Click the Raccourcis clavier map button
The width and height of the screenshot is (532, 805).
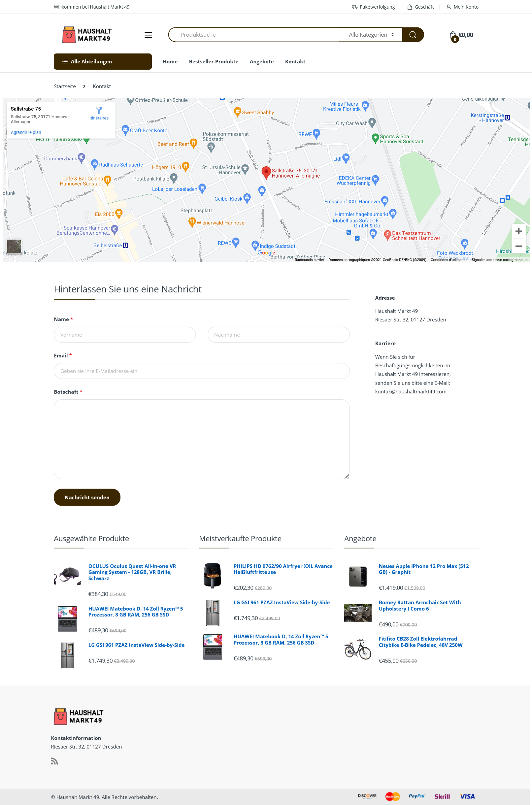point(309,259)
